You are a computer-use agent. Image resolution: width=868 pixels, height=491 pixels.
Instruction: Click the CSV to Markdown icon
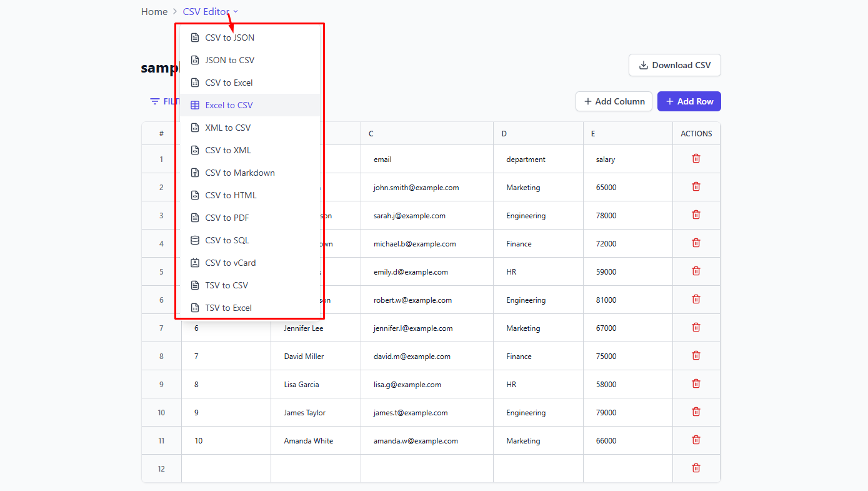[x=195, y=173]
